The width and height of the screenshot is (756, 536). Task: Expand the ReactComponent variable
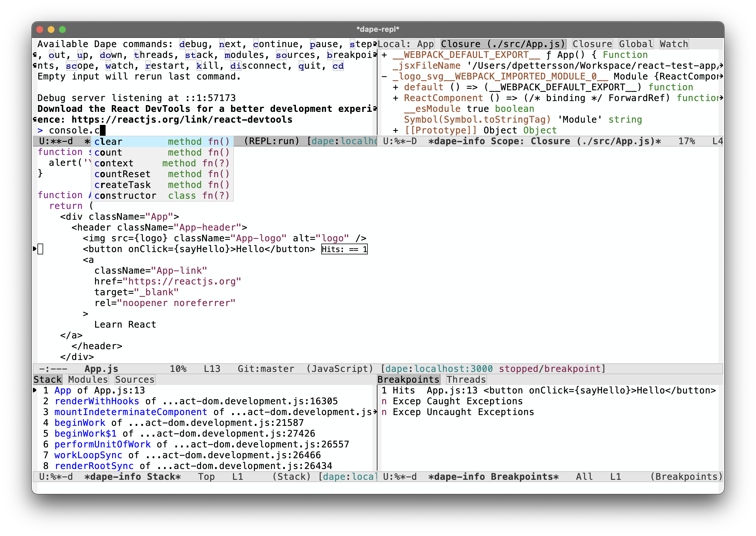click(396, 98)
